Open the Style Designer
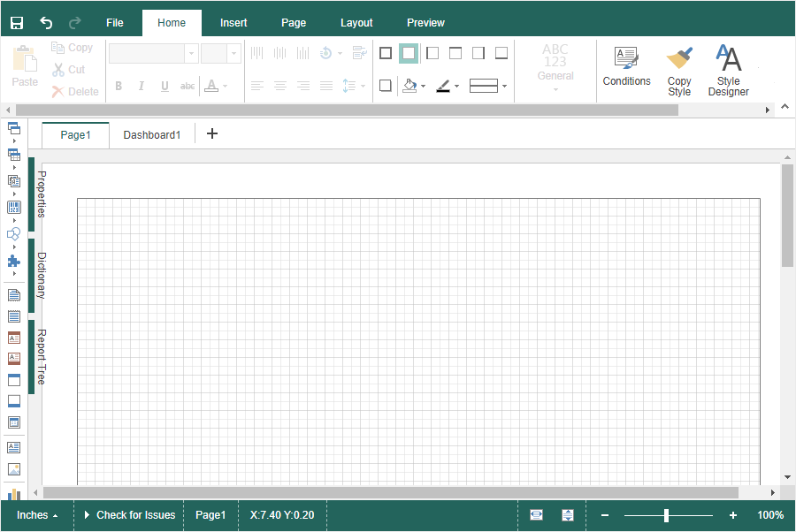This screenshot has height=532, width=796. 729,71
